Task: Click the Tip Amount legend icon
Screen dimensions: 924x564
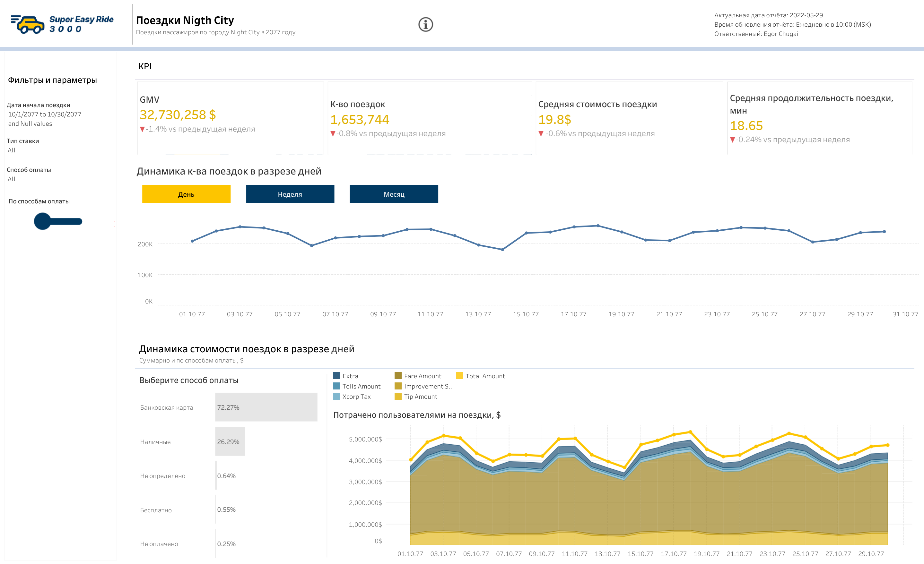Action: pyautogui.click(x=397, y=396)
